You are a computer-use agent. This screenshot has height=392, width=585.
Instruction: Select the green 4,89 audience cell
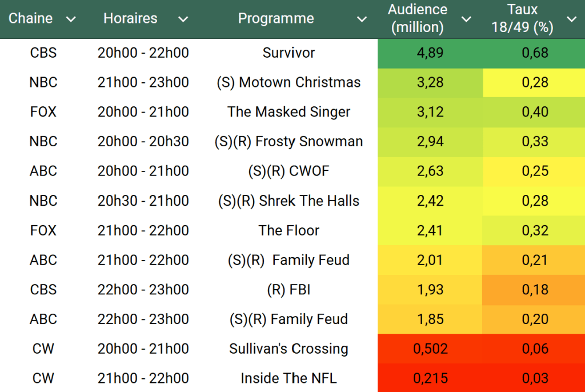tap(430, 53)
